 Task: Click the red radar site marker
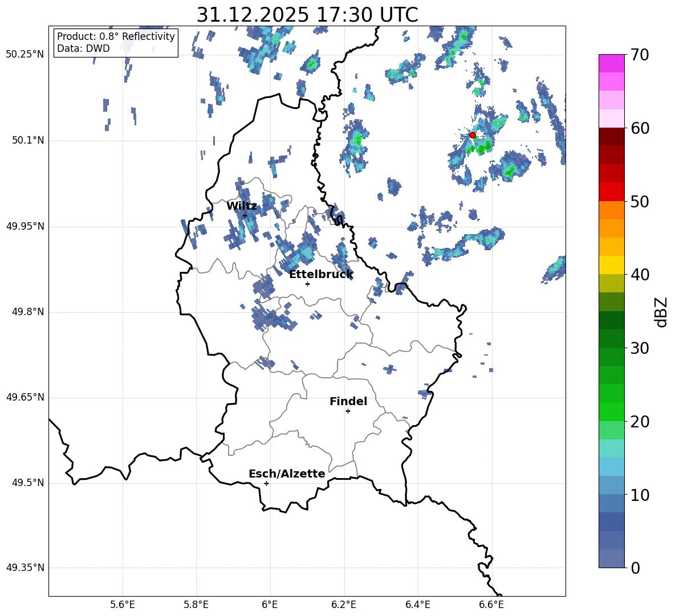click(x=473, y=135)
